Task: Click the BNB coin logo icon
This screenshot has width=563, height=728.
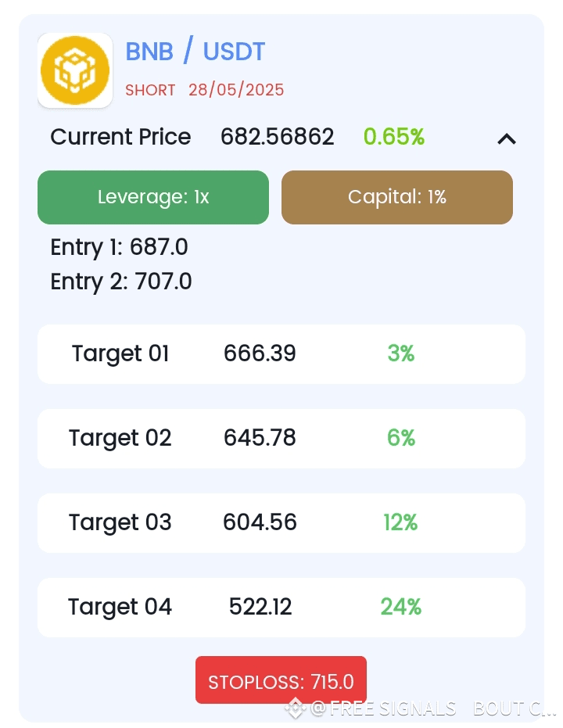Action: (75, 70)
